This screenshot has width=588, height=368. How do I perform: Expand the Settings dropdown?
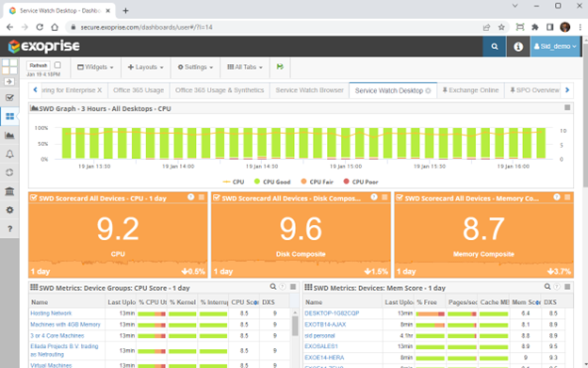pos(195,67)
